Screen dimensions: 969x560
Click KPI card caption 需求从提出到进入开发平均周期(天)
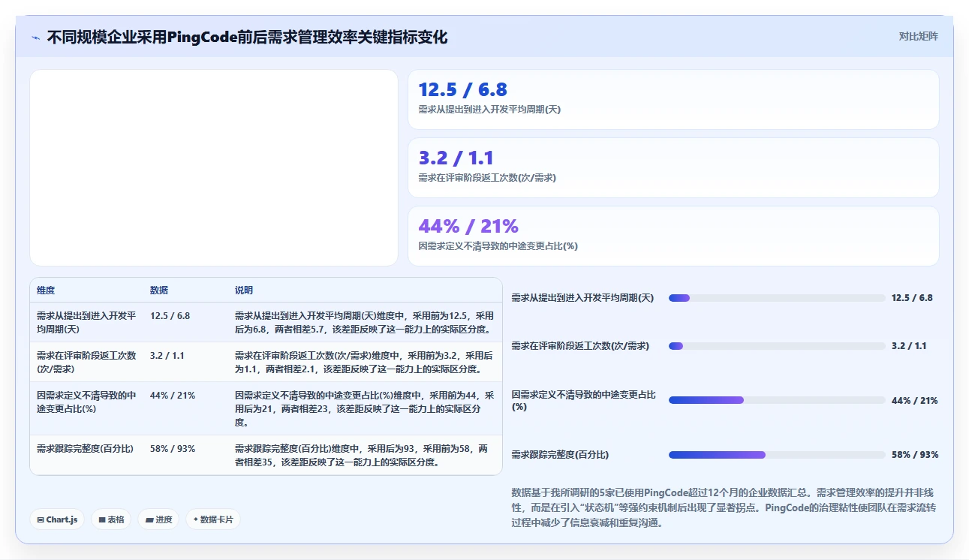tap(489, 110)
